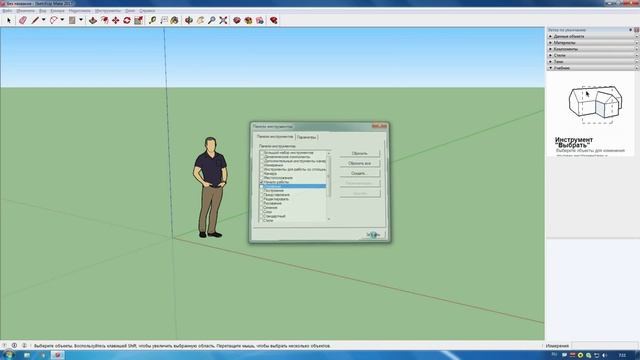
Task: Activate the Arc drawing tool
Action: click(53, 20)
